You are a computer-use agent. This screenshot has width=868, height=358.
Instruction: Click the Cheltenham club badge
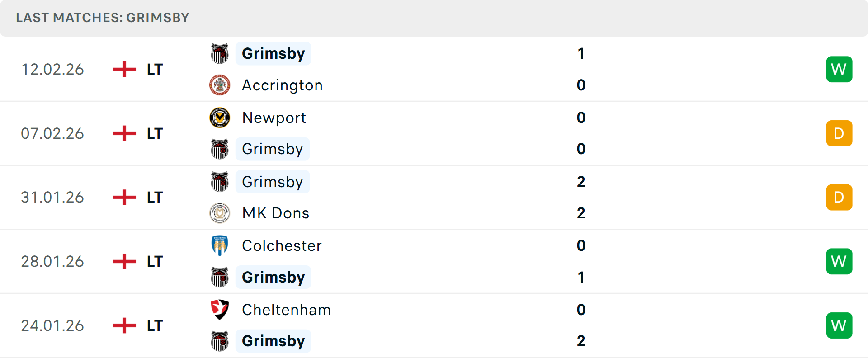coord(220,310)
